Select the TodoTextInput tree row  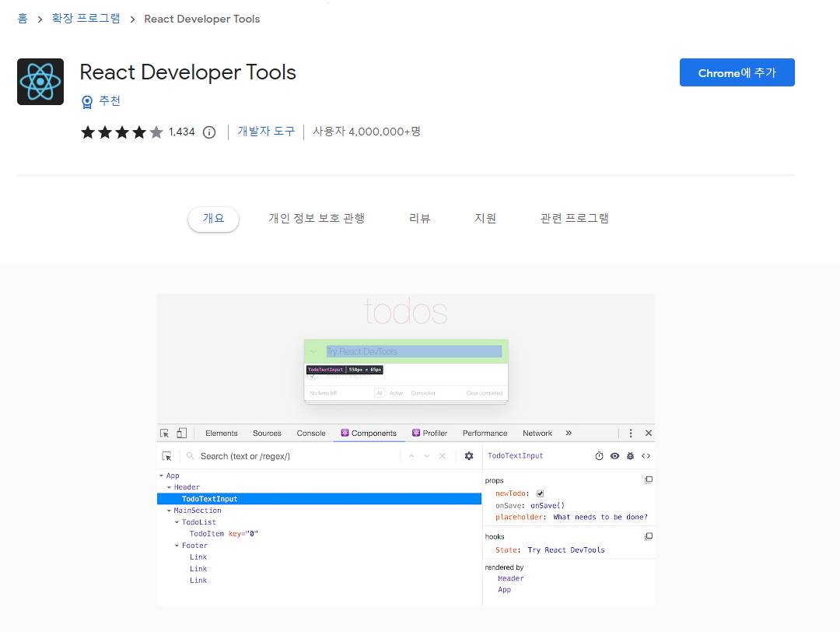pos(320,499)
